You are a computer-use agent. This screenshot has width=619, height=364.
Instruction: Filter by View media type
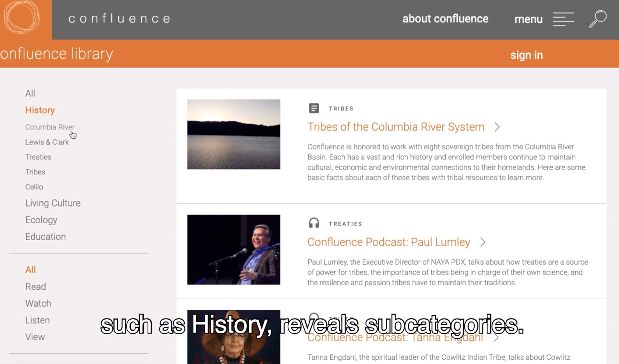35,337
